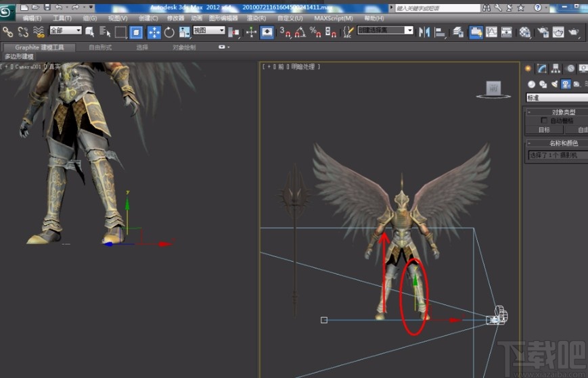Select the Bind to Space Warp tool

pyautogui.click(x=39, y=32)
